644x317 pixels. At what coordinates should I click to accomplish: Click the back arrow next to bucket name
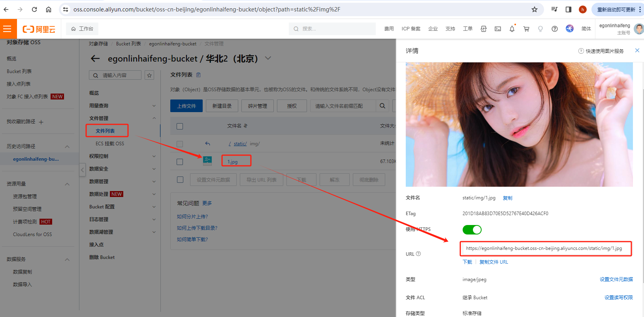point(95,59)
